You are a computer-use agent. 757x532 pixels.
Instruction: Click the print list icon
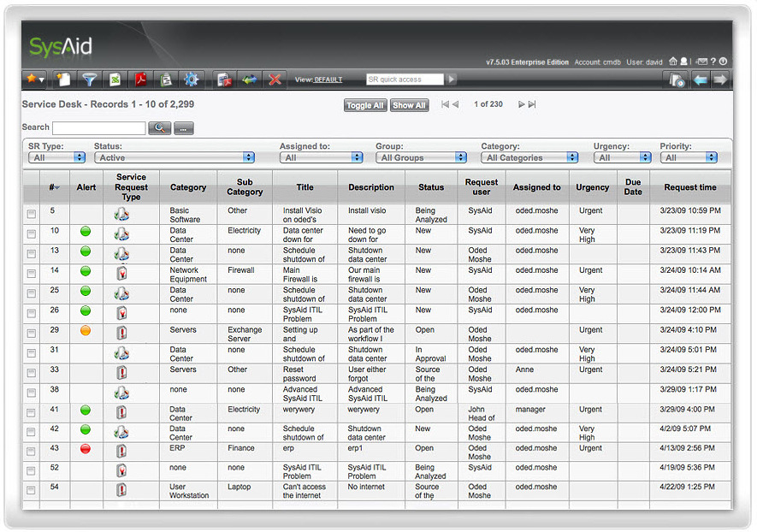[166, 80]
